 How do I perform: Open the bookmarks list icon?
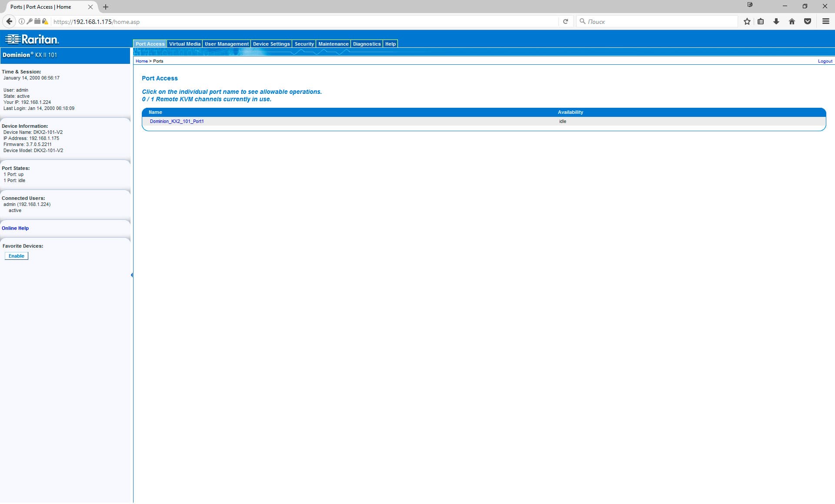(x=761, y=21)
